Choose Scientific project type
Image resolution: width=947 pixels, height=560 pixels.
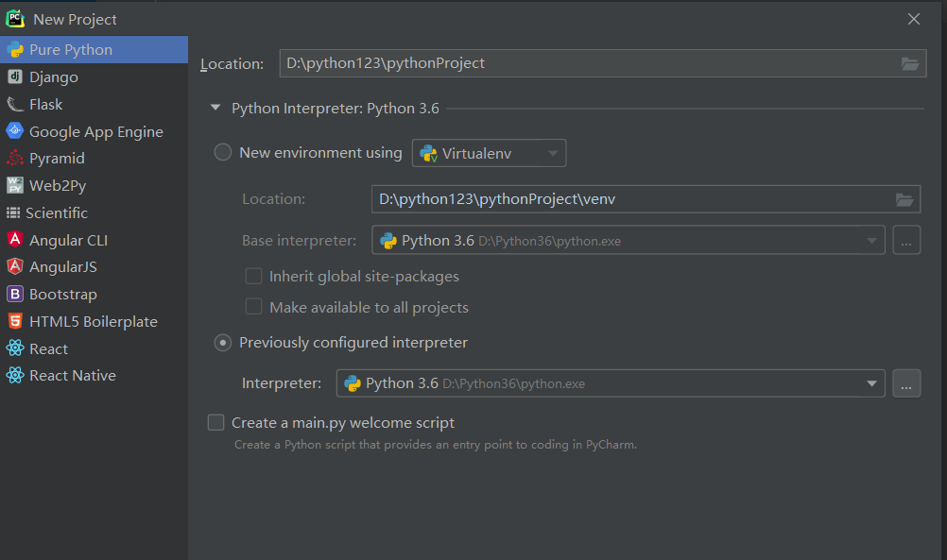pos(57,213)
